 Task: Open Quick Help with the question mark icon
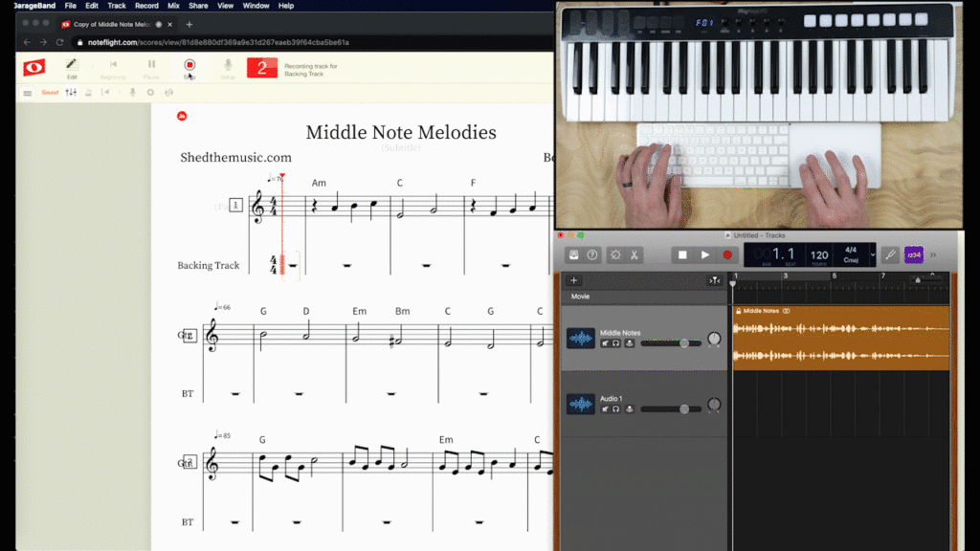591,254
